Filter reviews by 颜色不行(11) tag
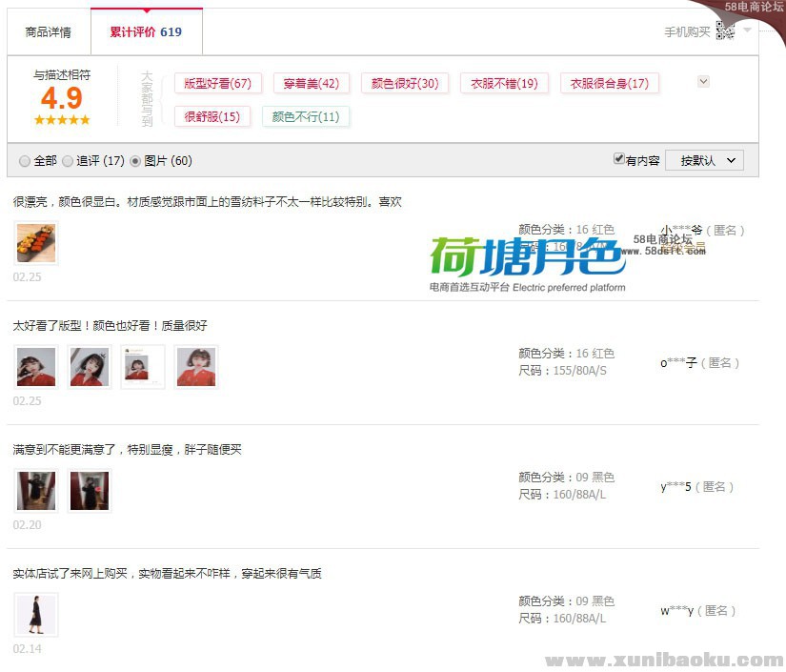This screenshot has height=672, width=786. tap(305, 117)
